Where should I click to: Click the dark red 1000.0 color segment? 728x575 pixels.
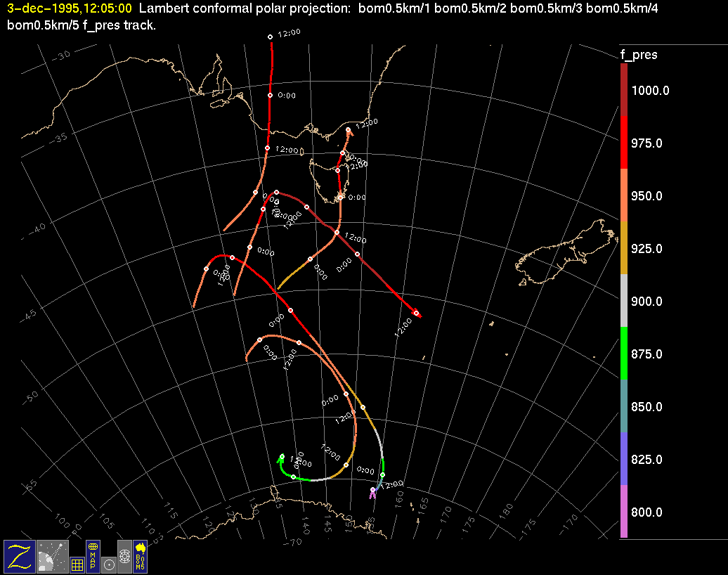pos(624,90)
